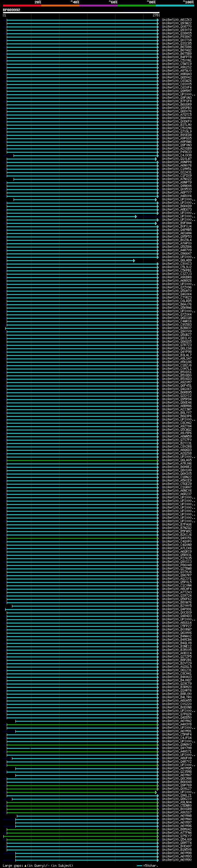The height and width of the screenshot is (868, 197).
Task: Go to entry UniRef100_B7FAU6
Action: [x=176, y=524]
